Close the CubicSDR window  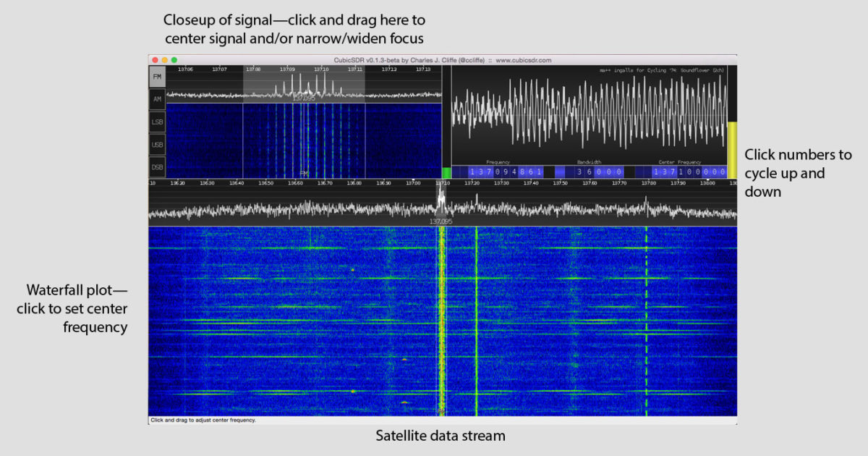point(155,60)
